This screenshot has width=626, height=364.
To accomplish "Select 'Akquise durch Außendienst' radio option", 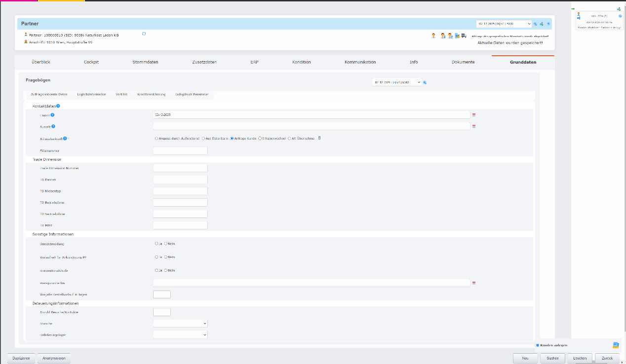I will tap(156, 139).
